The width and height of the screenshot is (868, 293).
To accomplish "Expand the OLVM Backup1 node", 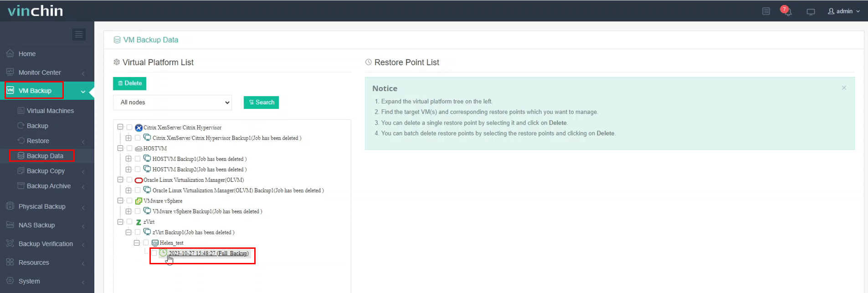I will (128, 190).
